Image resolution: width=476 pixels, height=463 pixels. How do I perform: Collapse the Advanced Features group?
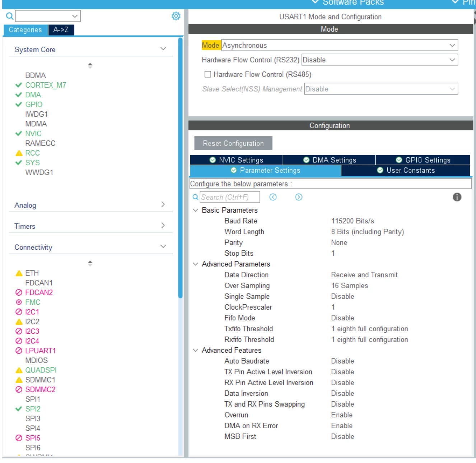[x=196, y=350]
